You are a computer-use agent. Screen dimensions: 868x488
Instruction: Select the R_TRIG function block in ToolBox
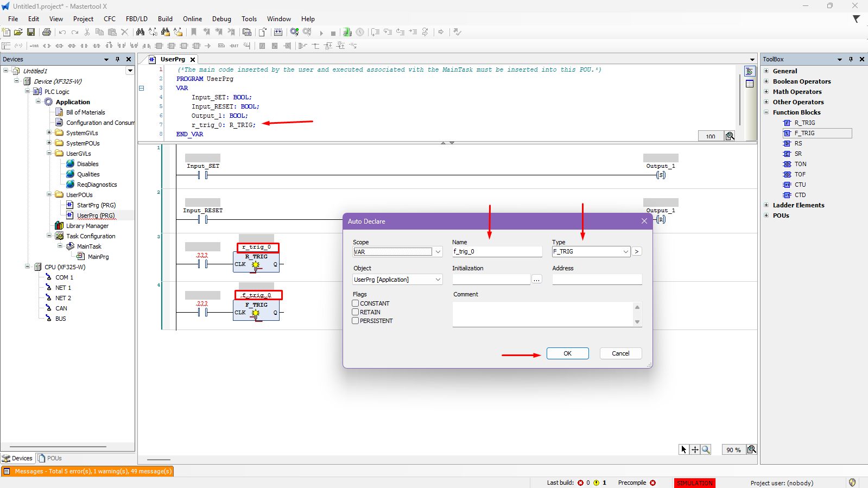tap(804, 123)
